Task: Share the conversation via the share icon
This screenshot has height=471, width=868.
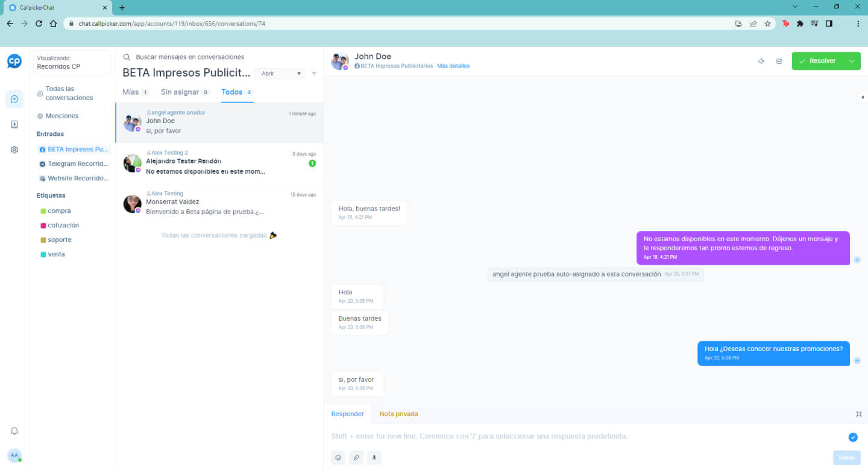Action: [779, 61]
